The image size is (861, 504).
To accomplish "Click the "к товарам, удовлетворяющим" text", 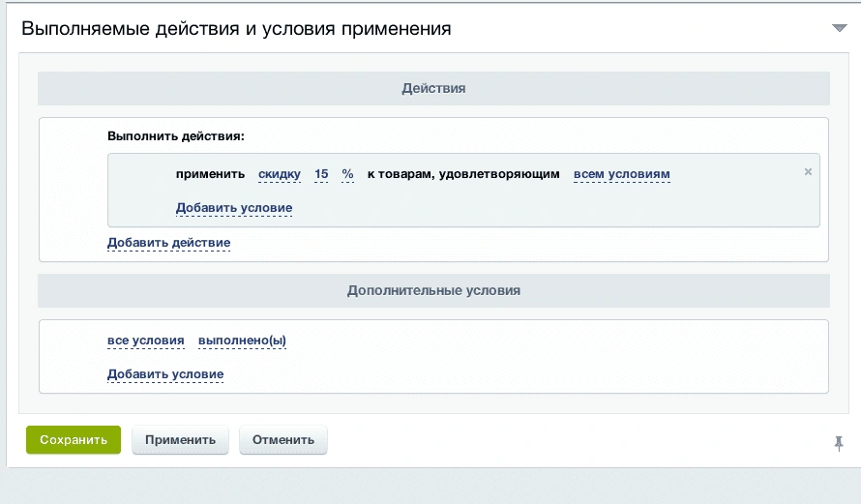I will pyautogui.click(x=463, y=174).
